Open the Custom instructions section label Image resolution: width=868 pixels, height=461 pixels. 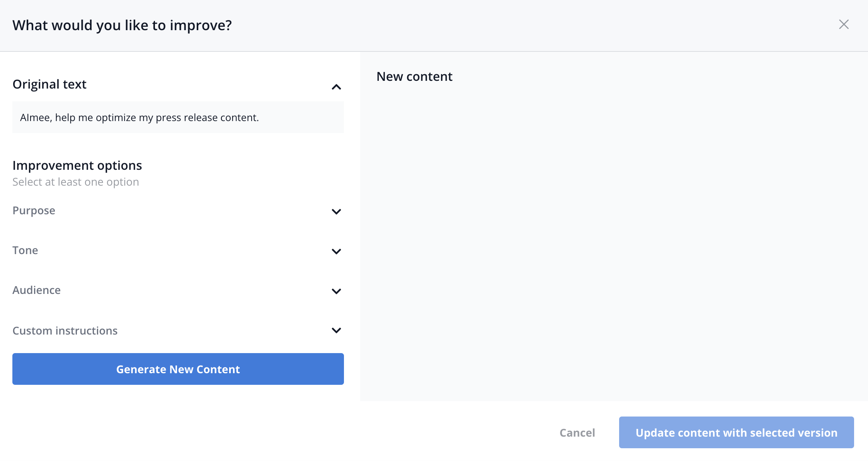coord(65,331)
